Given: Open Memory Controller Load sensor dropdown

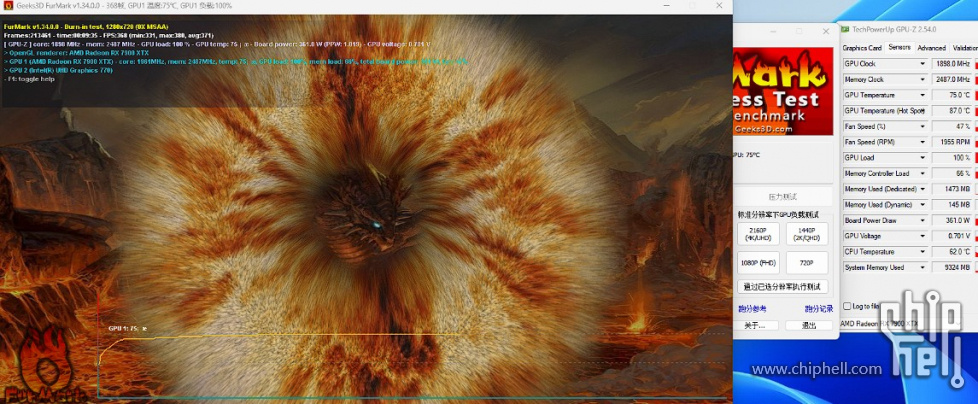Looking at the screenshot, I should pyautogui.click(x=922, y=173).
